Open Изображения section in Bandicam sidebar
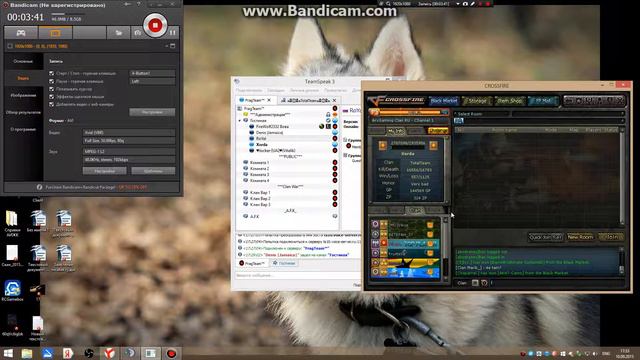 [23, 95]
